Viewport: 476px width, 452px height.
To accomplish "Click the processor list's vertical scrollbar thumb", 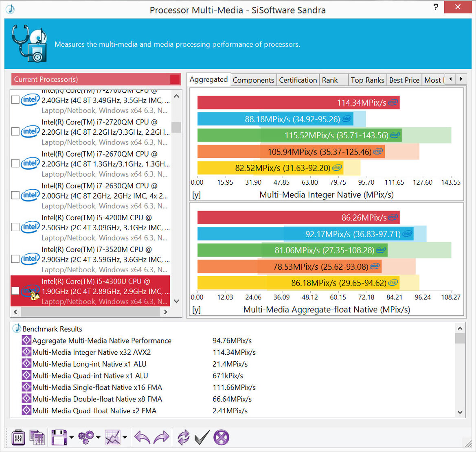I will (176, 127).
